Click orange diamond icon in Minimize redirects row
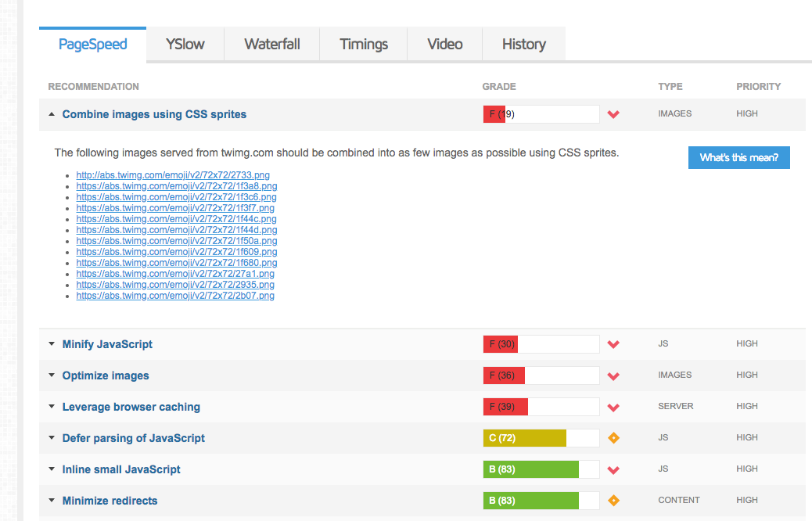This screenshot has width=812, height=521. (613, 501)
